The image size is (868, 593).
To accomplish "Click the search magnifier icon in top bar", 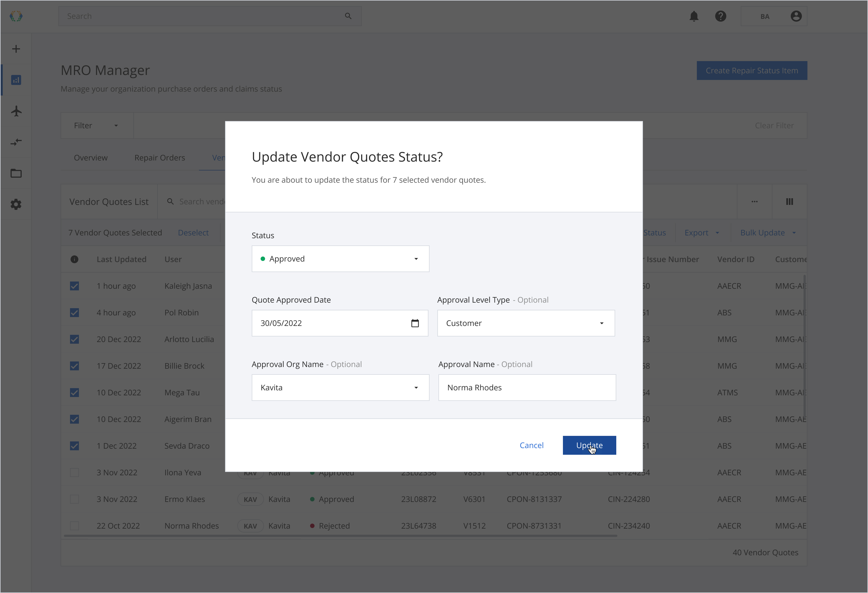I will pos(348,16).
